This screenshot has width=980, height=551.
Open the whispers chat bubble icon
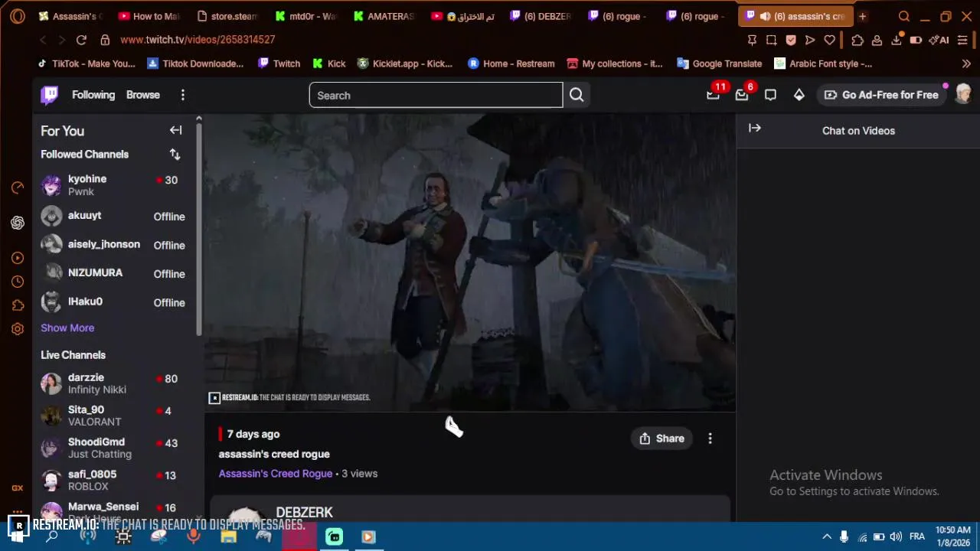(770, 95)
